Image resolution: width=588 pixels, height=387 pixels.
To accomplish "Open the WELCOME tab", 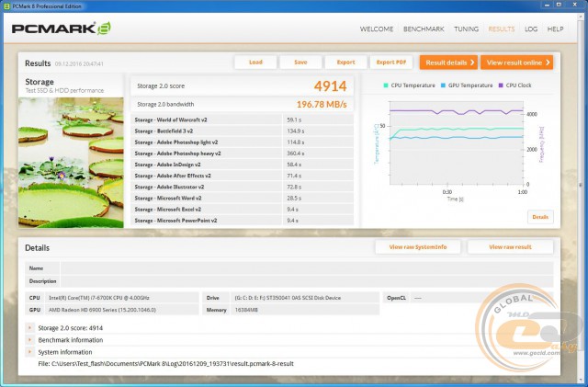I will coord(377,28).
